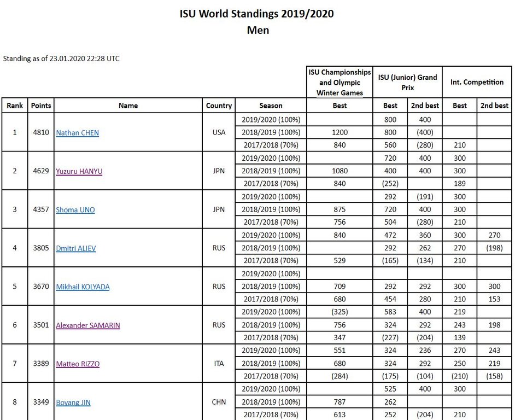
Task: Select Boyang Jin's points value 3349
Action: pos(41,402)
